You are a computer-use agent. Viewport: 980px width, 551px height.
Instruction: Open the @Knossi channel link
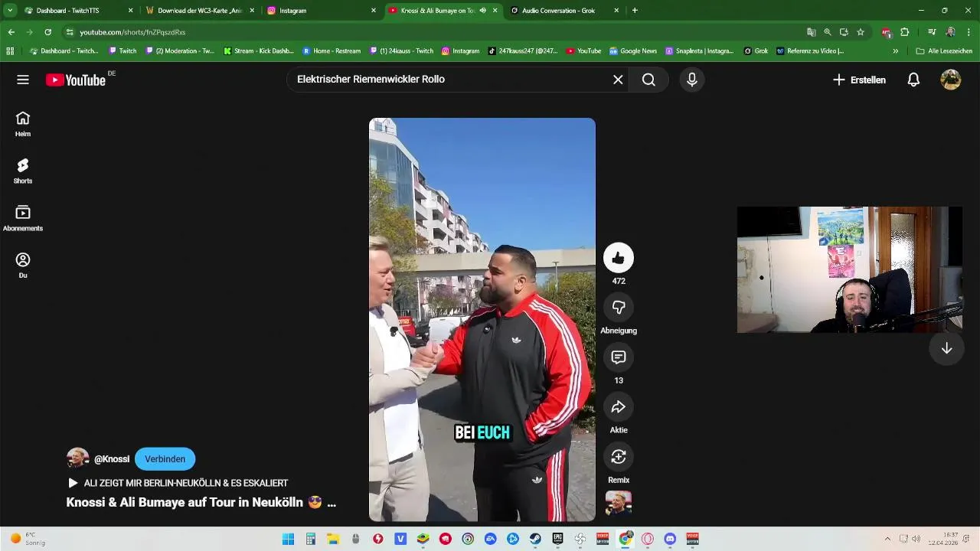point(112,459)
